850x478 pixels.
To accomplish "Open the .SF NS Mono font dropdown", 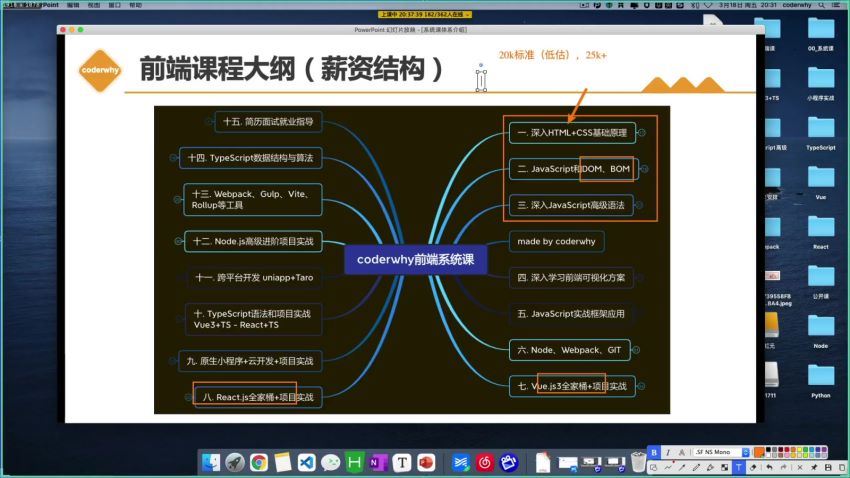I will (x=722, y=452).
